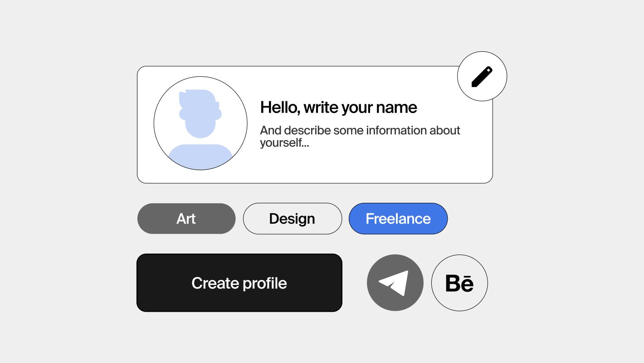
Task: Toggle the Design tag pill
Action: pos(292,219)
